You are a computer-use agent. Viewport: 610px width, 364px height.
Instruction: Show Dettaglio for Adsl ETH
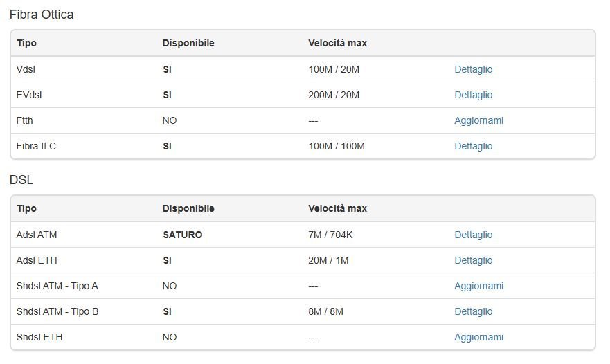pos(473,260)
